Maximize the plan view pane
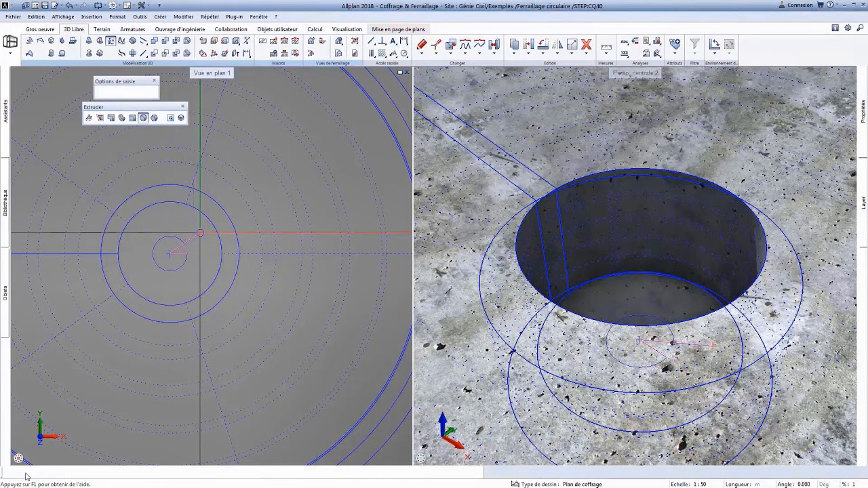Viewport: 868px width, 488px height. pos(400,72)
